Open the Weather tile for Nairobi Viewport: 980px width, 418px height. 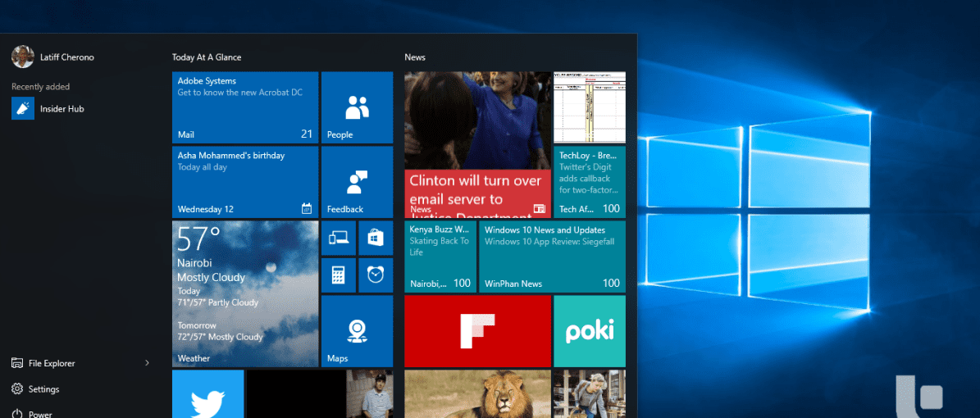click(x=245, y=293)
